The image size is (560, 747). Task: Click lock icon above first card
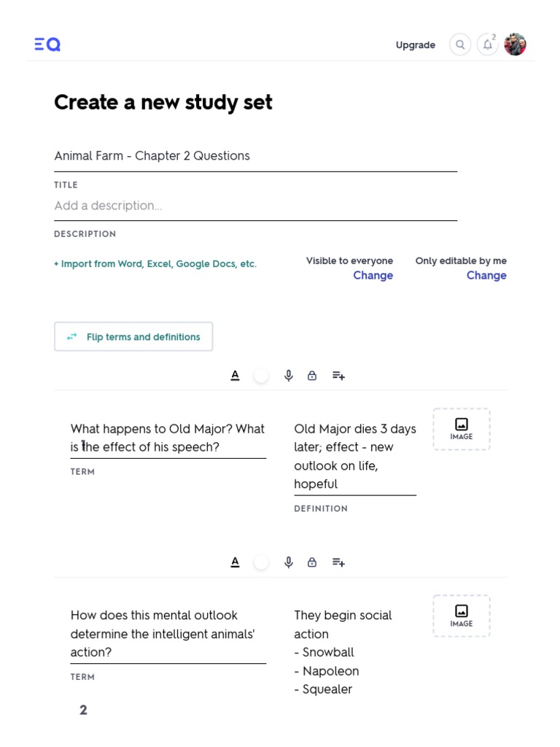pos(312,376)
